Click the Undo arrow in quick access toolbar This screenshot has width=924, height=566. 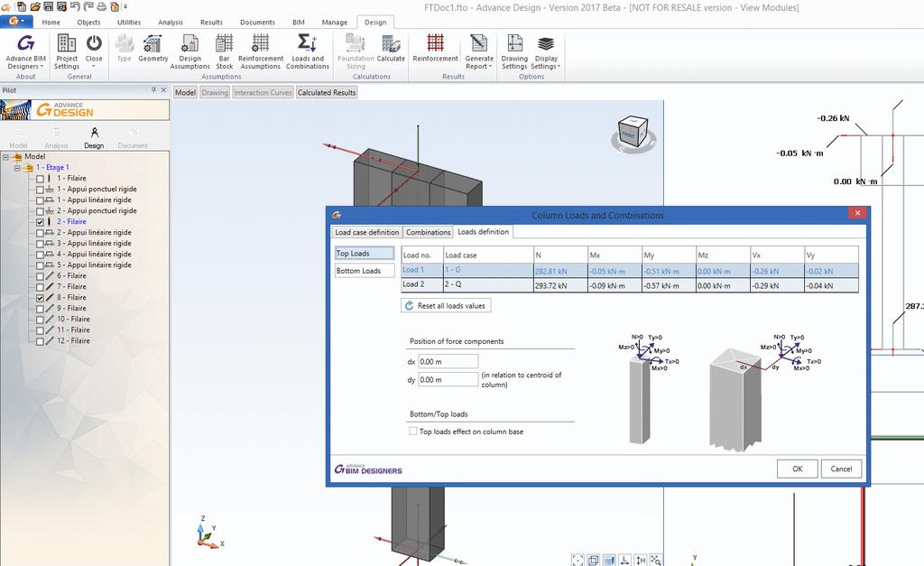75,7
